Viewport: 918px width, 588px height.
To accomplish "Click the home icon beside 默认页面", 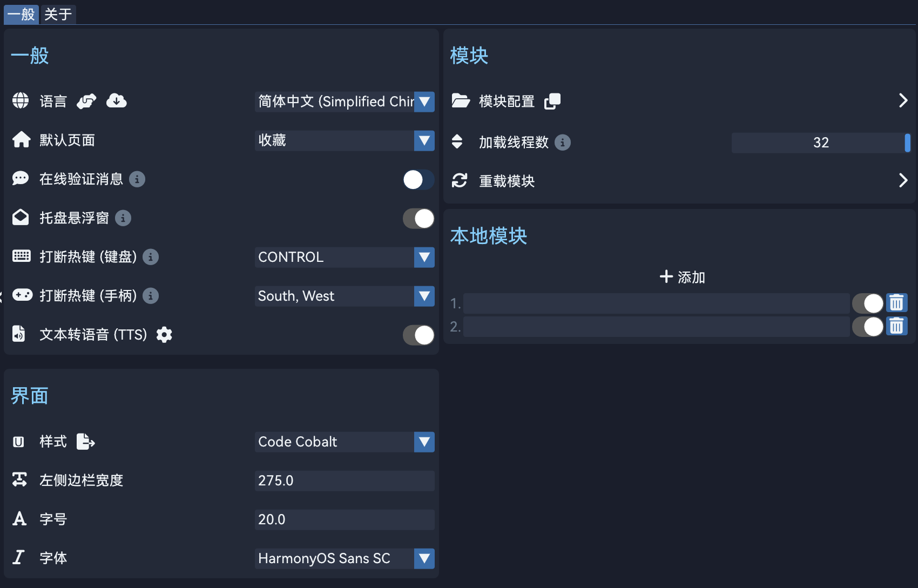I will [21, 139].
